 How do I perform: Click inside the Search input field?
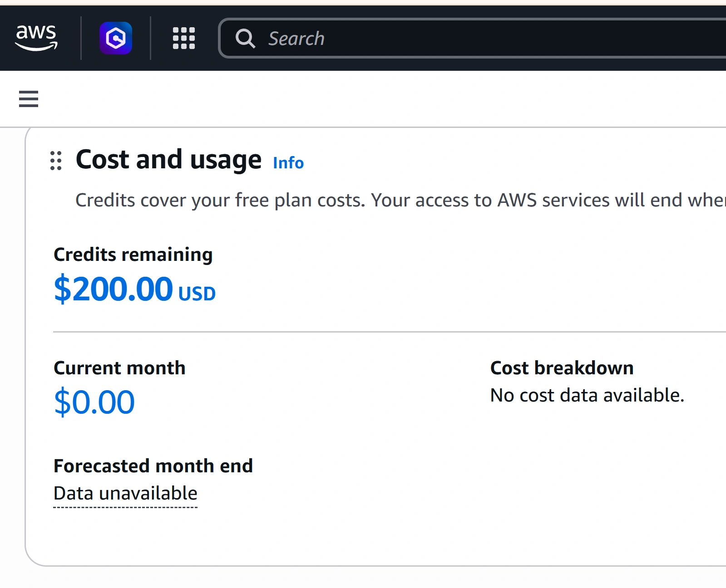click(x=472, y=38)
